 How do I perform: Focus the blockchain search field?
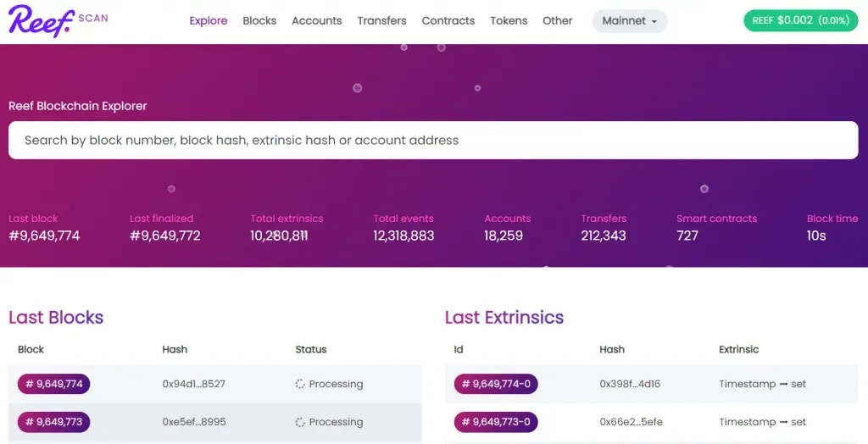[x=432, y=141]
